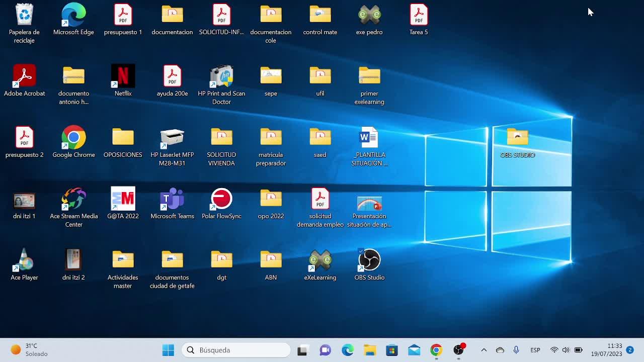Open the network, volume and battery quick settings
This screenshot has height=362, width=644.
pos(566,350)
